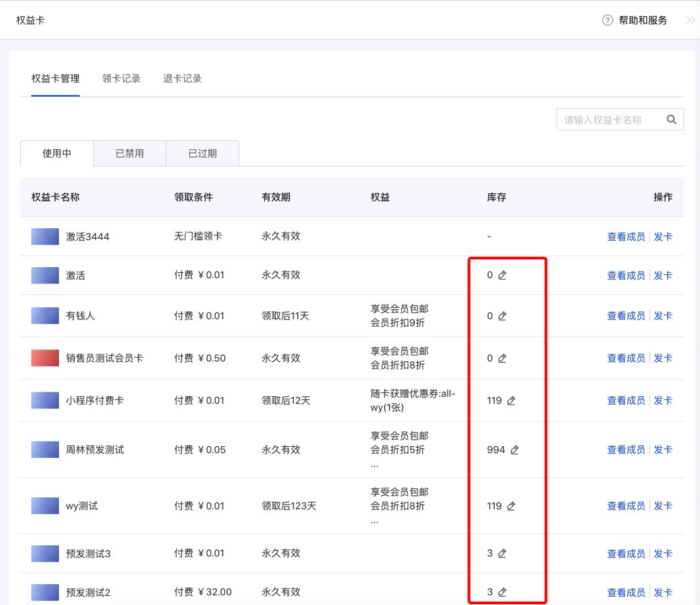Edit 周林预发测试 stock value 994

click(514, 450)
